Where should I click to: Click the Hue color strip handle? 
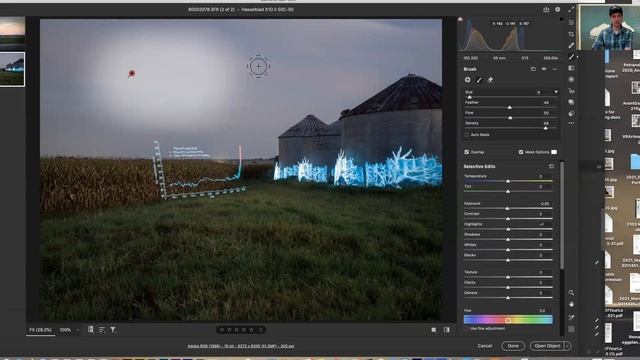click(508, 320)
